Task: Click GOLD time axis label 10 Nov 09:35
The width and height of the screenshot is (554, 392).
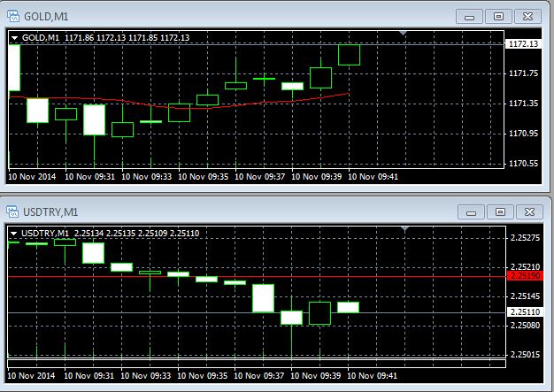Action: (x=204, y=177)
